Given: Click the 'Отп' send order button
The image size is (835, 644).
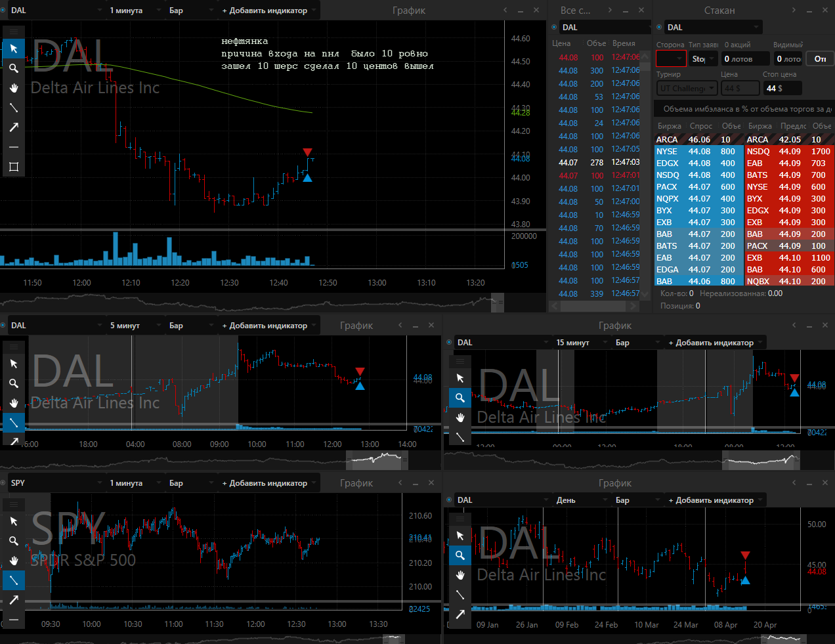Looking at the screenshot, I should [x=820, y=59].
